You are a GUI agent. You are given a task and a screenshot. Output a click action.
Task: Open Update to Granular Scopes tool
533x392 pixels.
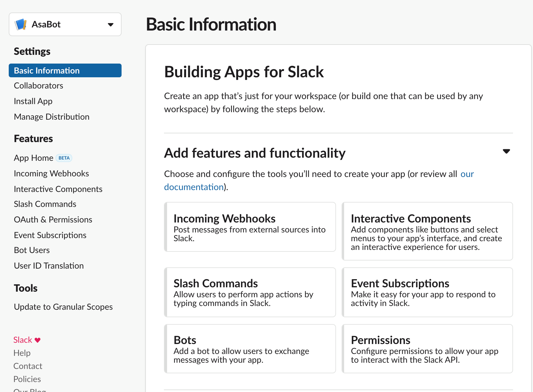click(x=63, y=307)
